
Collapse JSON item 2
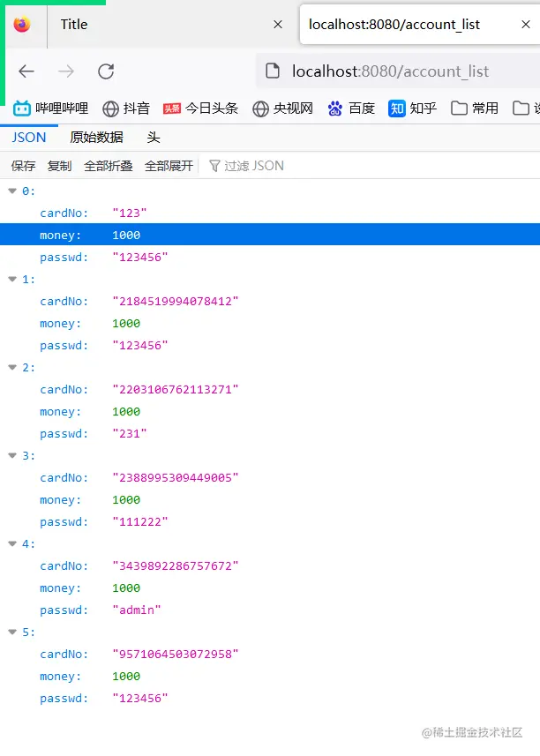(x=12, y=367)
